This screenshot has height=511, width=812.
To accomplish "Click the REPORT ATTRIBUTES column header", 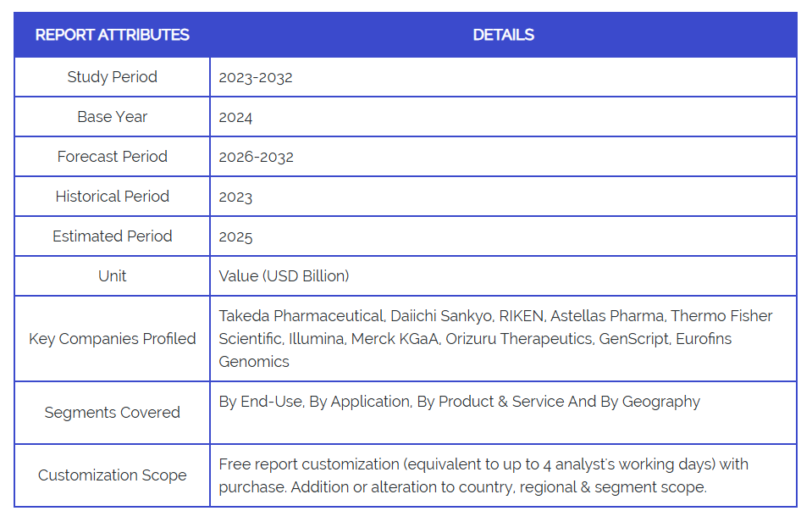I will (x=112, y=35).
